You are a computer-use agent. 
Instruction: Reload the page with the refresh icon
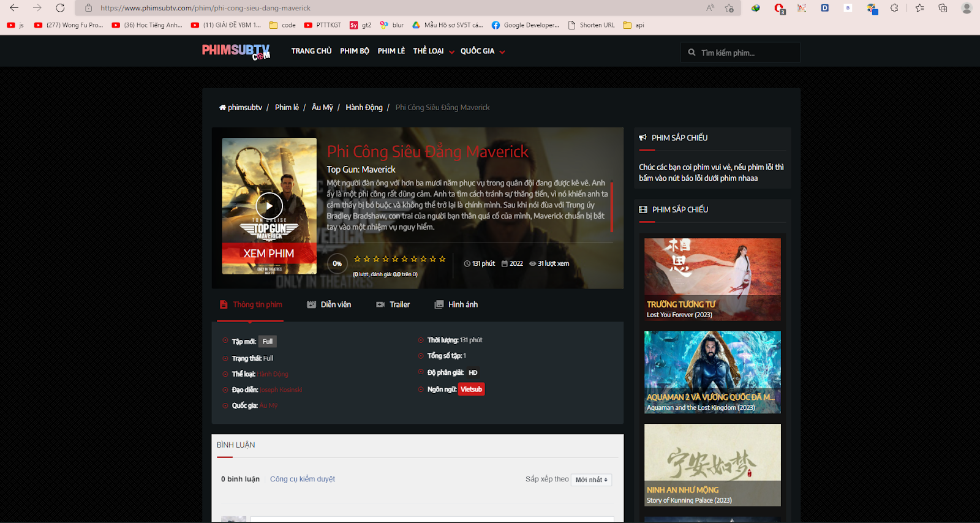[x=60, y=8]
